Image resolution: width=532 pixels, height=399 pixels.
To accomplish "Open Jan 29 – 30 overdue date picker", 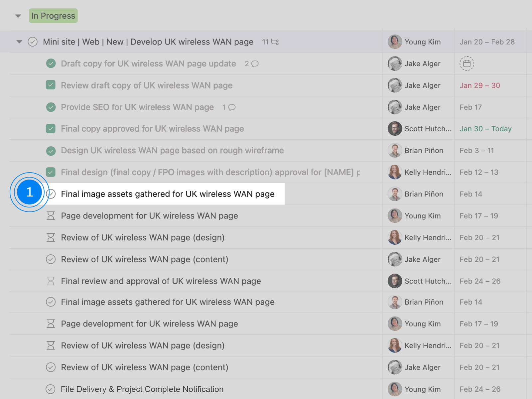I will pyautogui.click(x=479, y=85).
